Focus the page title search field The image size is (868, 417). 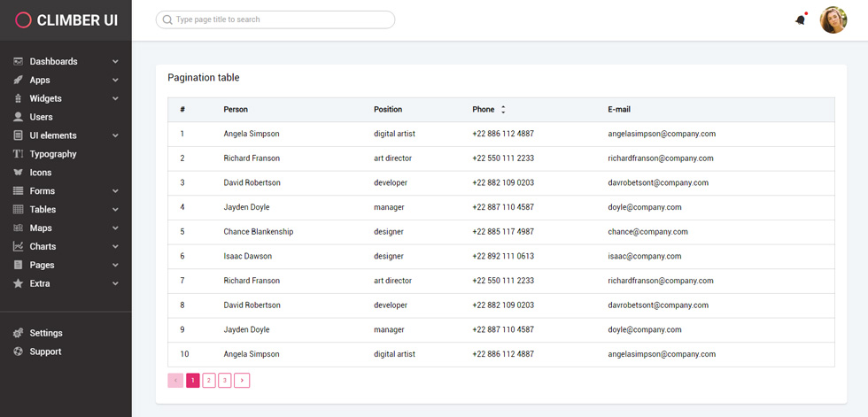coord(275,19)
